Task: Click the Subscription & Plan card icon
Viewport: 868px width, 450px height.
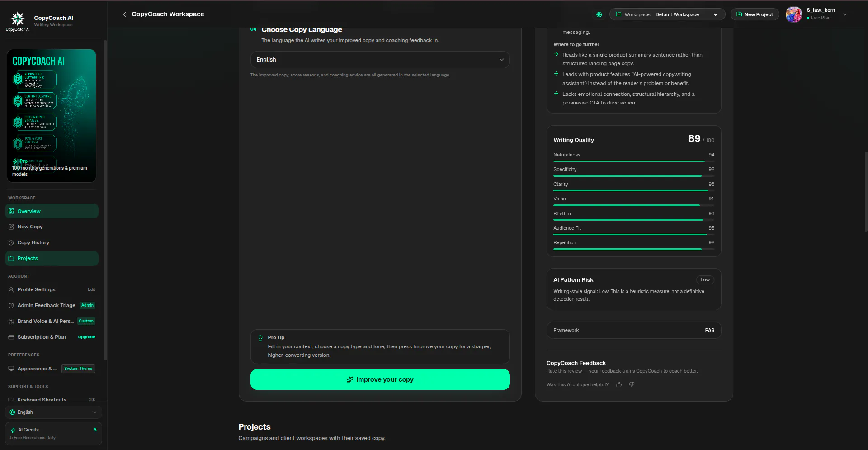Action: click(11, 337)
